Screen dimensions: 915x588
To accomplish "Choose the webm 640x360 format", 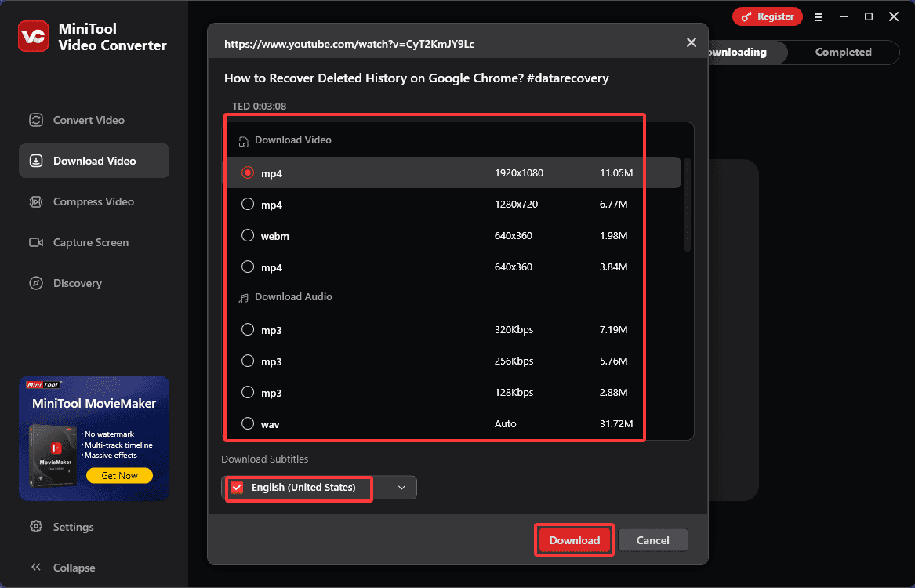I will (x=248, y=236).
